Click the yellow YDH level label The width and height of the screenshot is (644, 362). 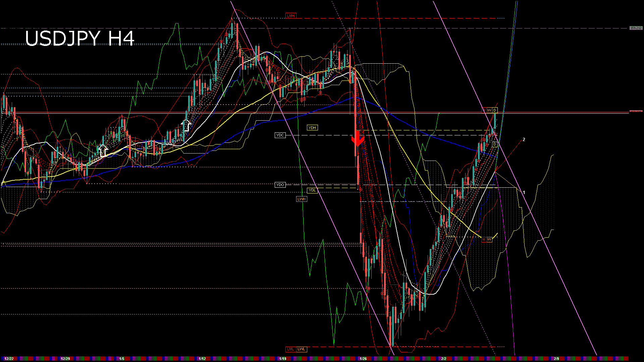point(312,128)
